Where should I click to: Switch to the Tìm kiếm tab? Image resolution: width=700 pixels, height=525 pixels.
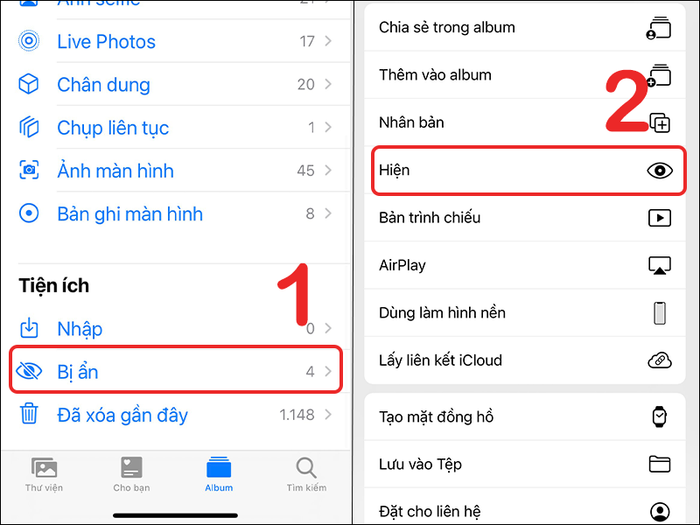click(x=306, y=474)
